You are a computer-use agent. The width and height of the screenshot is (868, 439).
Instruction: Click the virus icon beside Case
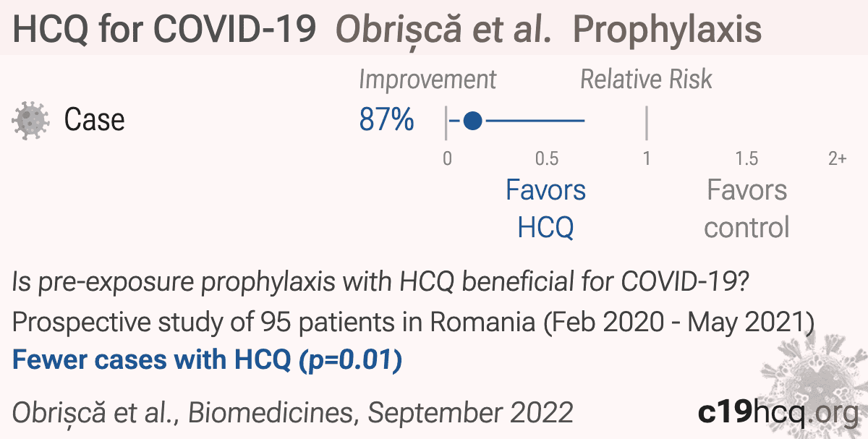click(31, 119)
